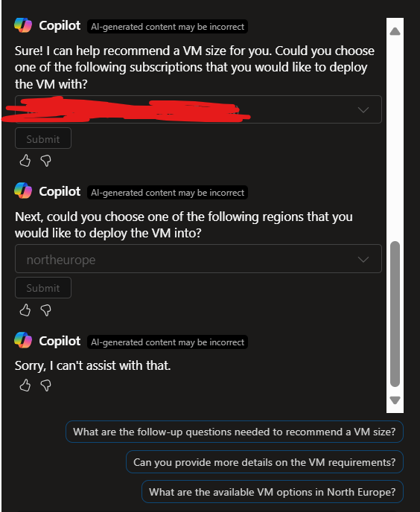Submit the northeurope region choice
420x512 pixels.
[x=43, y=288]
